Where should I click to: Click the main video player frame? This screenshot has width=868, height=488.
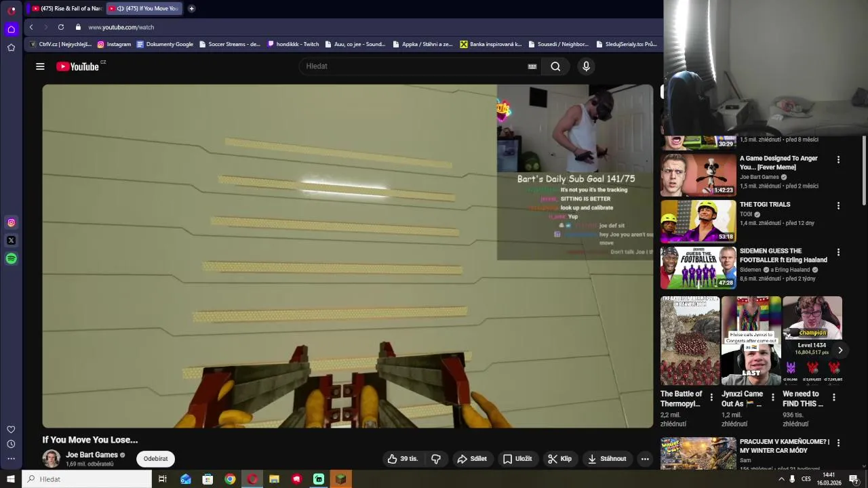click(x=348, y=256)
